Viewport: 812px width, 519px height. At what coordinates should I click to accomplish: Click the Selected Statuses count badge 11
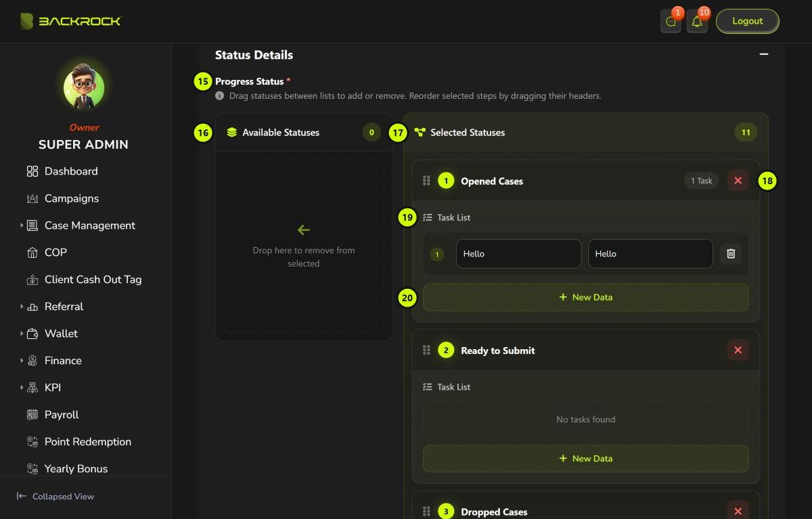pyautogui.click(x=746, y=133)
